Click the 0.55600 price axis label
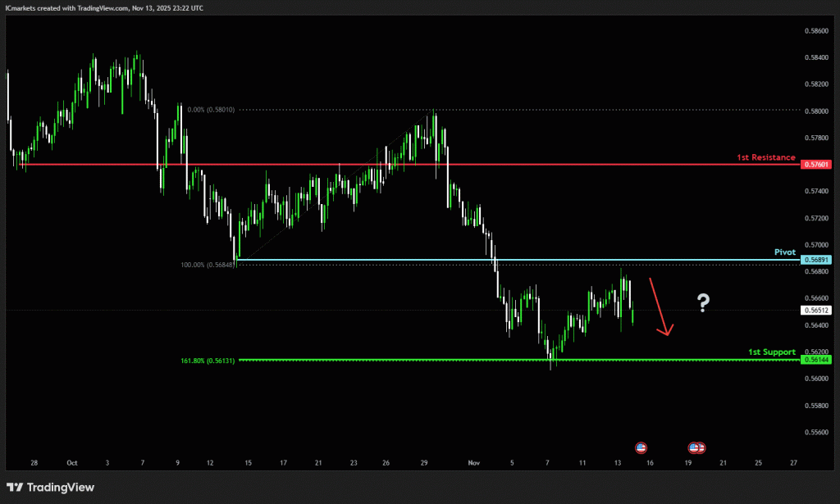Image resolution: width=840 pixels, height=504 pixels. [x=817, y=432]
